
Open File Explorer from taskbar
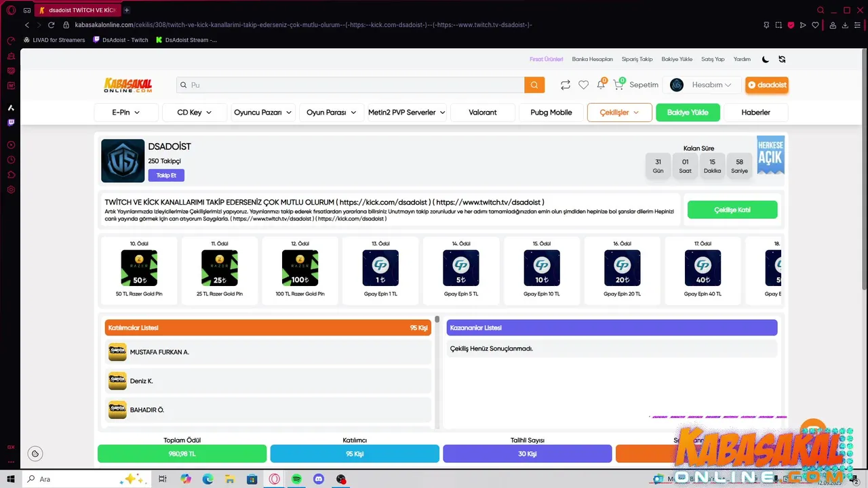(x=230, y=479)
